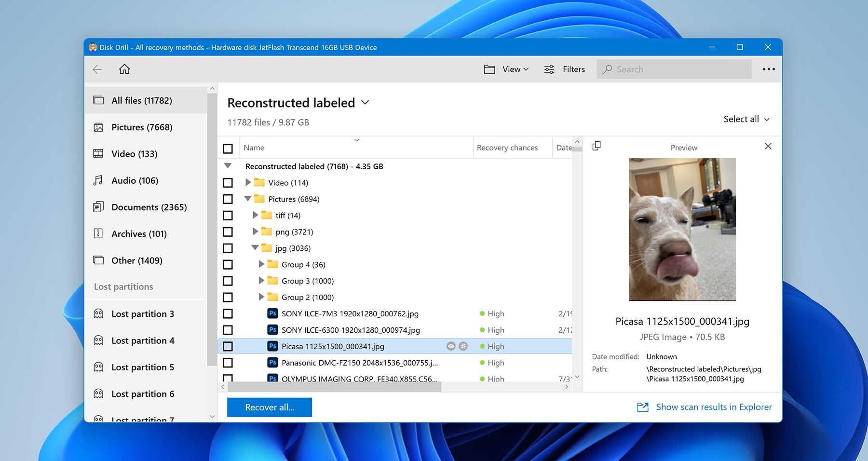Click the sidebar vertical scrollbar

coord(212,229)
